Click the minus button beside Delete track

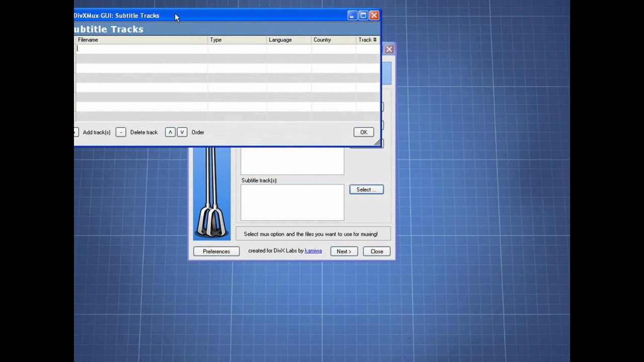(121, 132)
